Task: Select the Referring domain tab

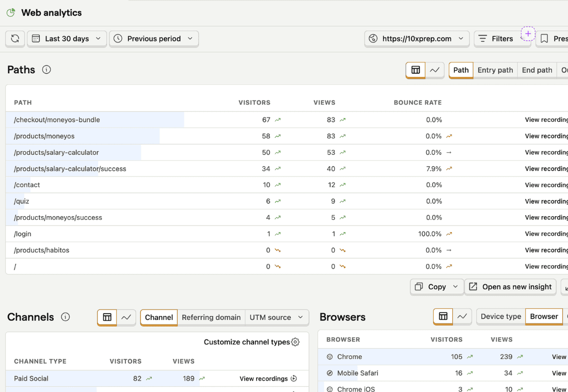Action: (211, 317)
